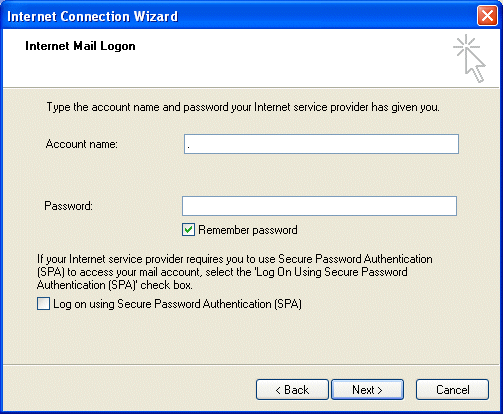The width and height of the screenshot is (503, 414).
Task: Click the 'Log on using Secure Password Authentication' label
Action: [177, 304]
